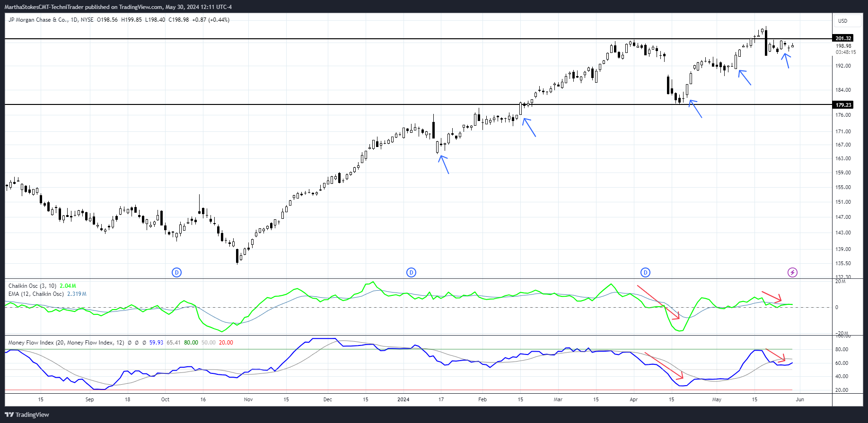
Task: Click the low value L198.40
Action: click(x=155, y=20)
